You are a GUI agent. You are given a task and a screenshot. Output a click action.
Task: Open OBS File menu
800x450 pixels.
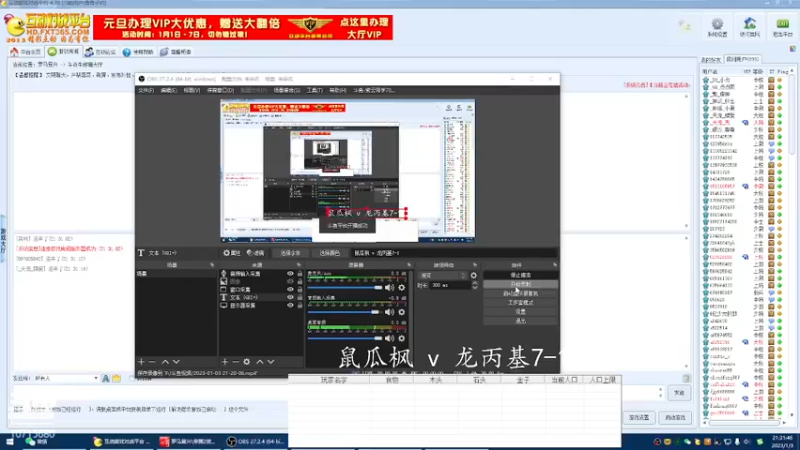click(146, 90)
